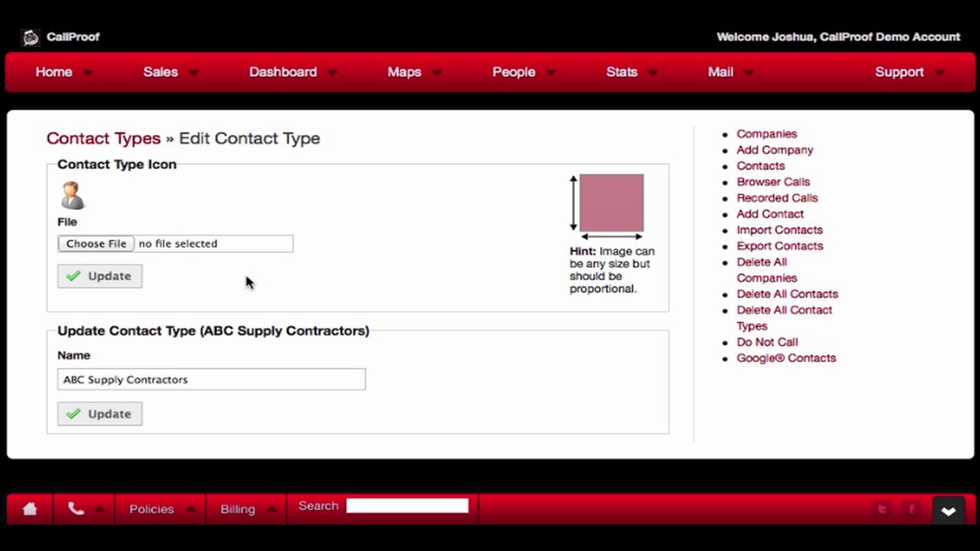
Task: Open the Home menu
Action: [x=54, y=72]
